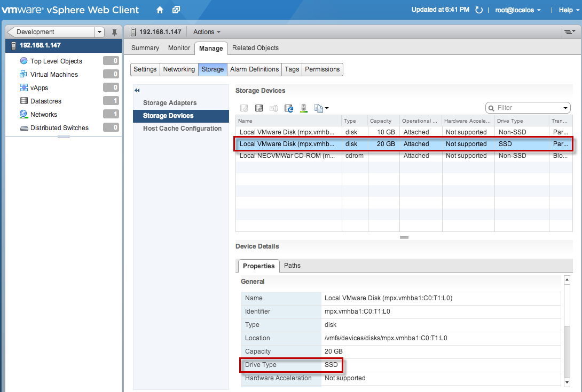The image size is (582, 392).
Task: Click the detach device toolbar icon
Action: (244, 108)
